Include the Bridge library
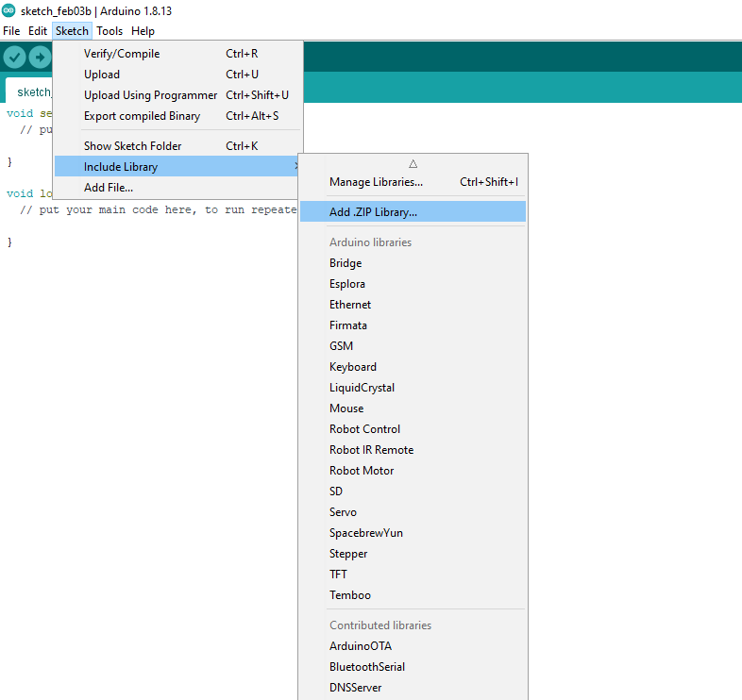 pos(413,263)
